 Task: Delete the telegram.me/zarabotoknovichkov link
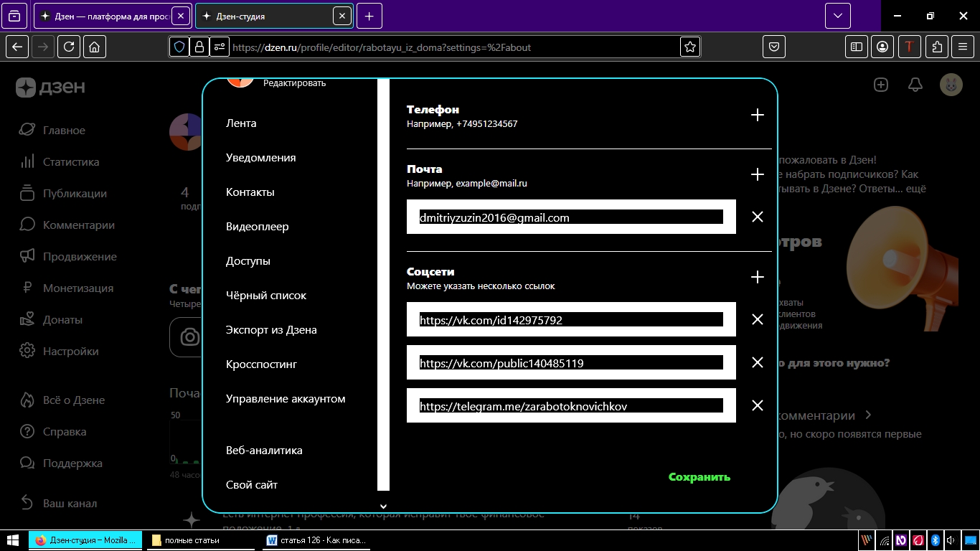pos(757,405)
